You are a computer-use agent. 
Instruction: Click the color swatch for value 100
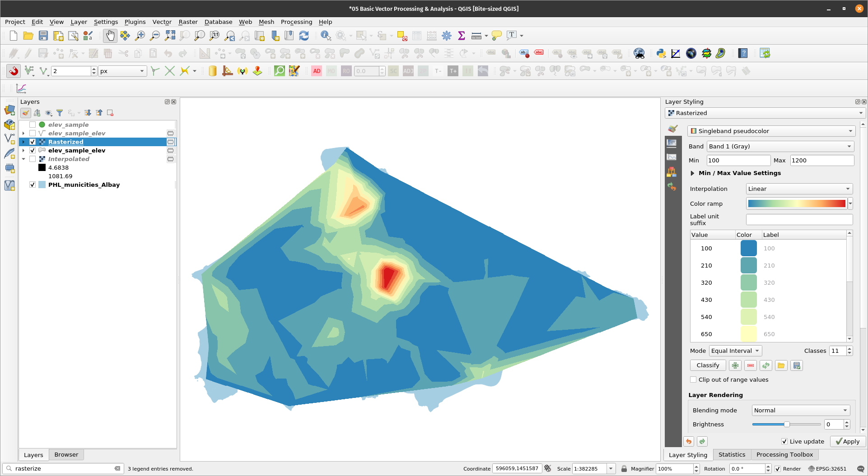coord(748,248)
